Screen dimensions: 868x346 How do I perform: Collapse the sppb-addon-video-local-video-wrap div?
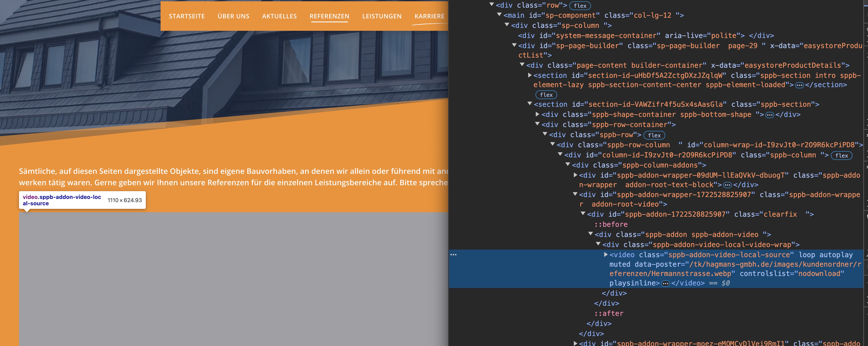click(598, 244)
